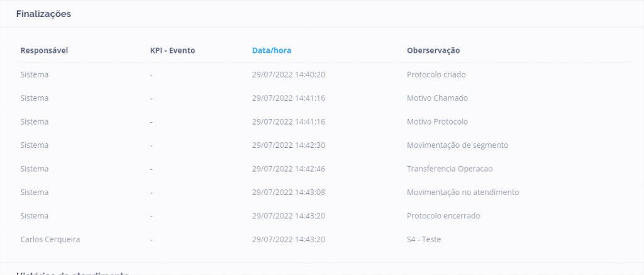Click the 29/07/2022 14:40:20 timestamp
Viewport: 644px width, 275px height.
pos(288,74)
